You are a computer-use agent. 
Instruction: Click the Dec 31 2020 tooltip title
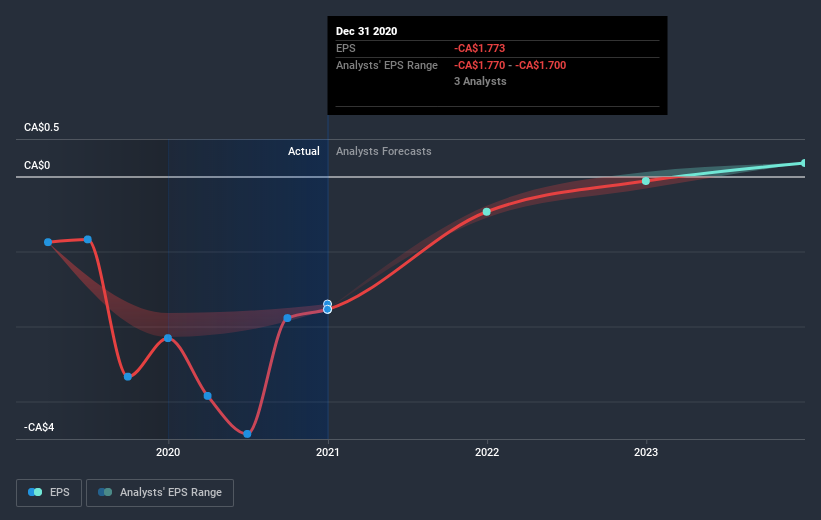[366, 31]
